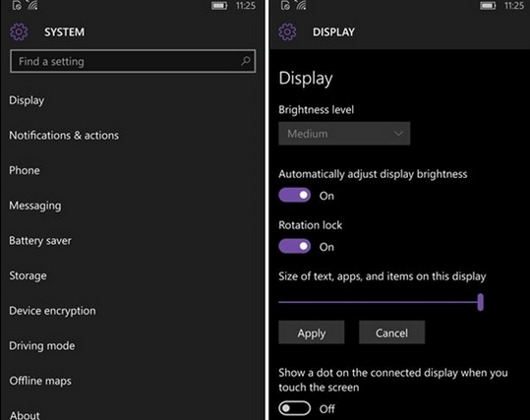Open Offline maps settings

click(x=40, y=381)
